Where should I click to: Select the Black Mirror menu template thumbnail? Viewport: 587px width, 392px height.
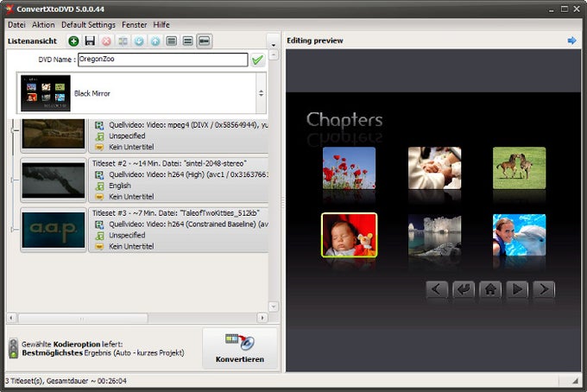(45, 93)
